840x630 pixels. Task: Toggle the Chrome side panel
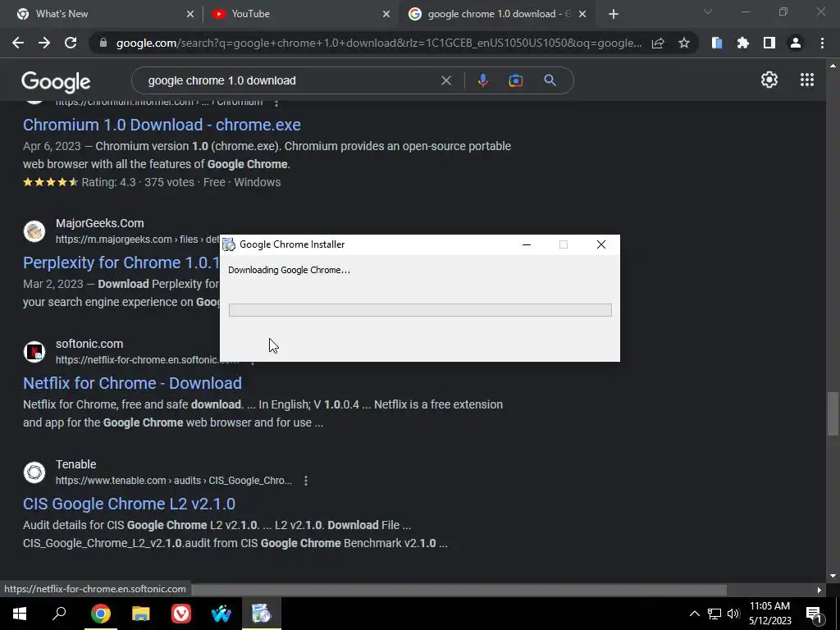click(769, 43)
